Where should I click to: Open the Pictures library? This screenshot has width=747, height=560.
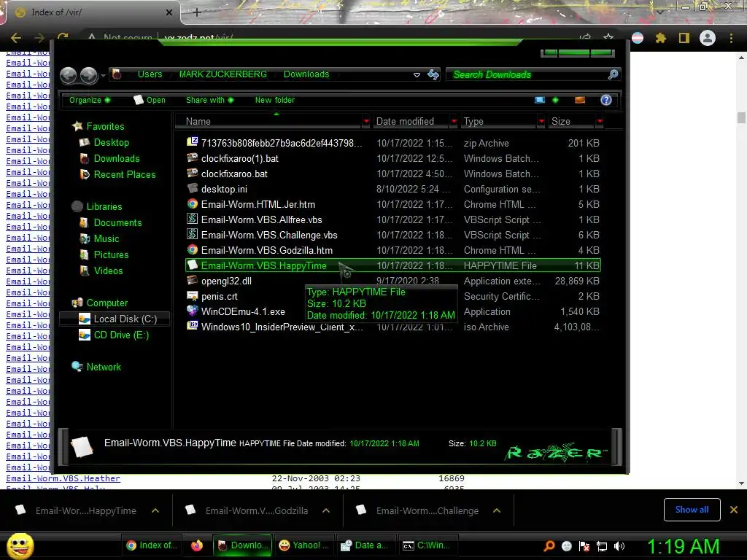[111, 254]
